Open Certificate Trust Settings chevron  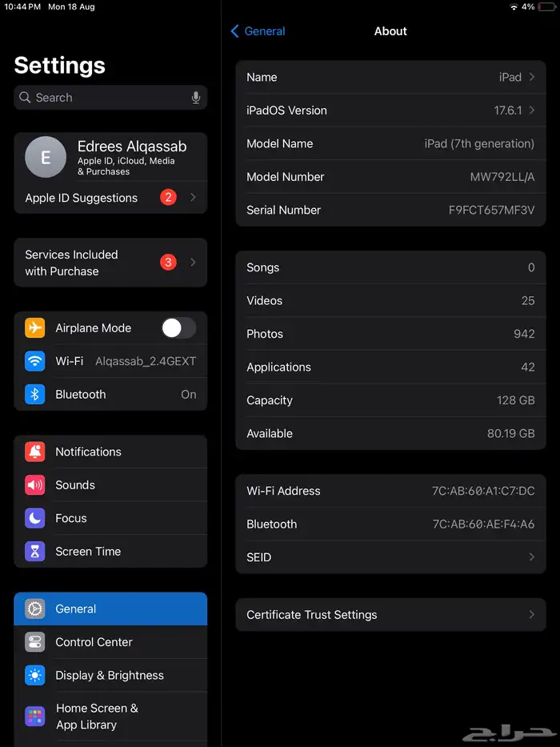[x=531, y=615]
